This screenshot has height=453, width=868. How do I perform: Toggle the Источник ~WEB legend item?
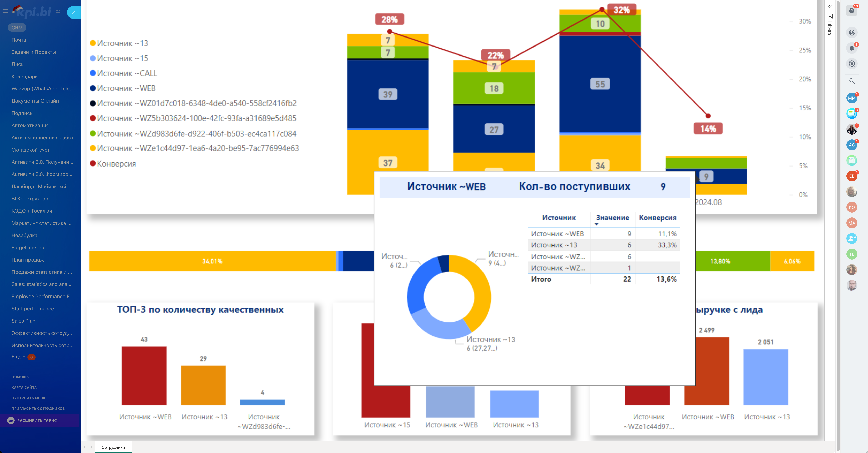(x=126, y=88)
